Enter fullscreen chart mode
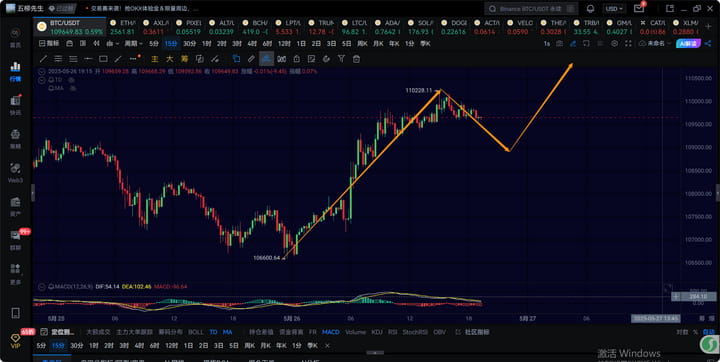 pos(628,44)
